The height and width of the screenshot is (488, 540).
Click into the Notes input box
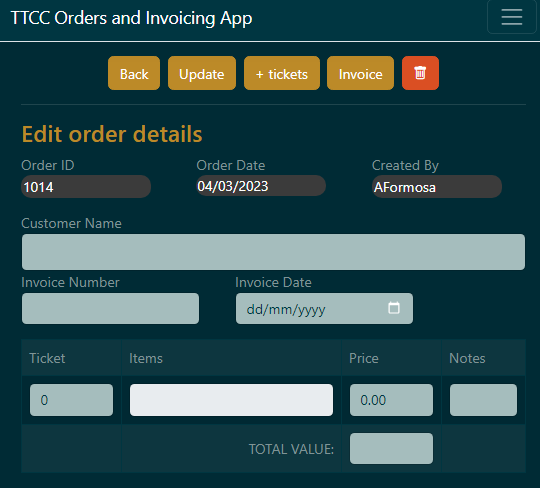tap(483, 400)
